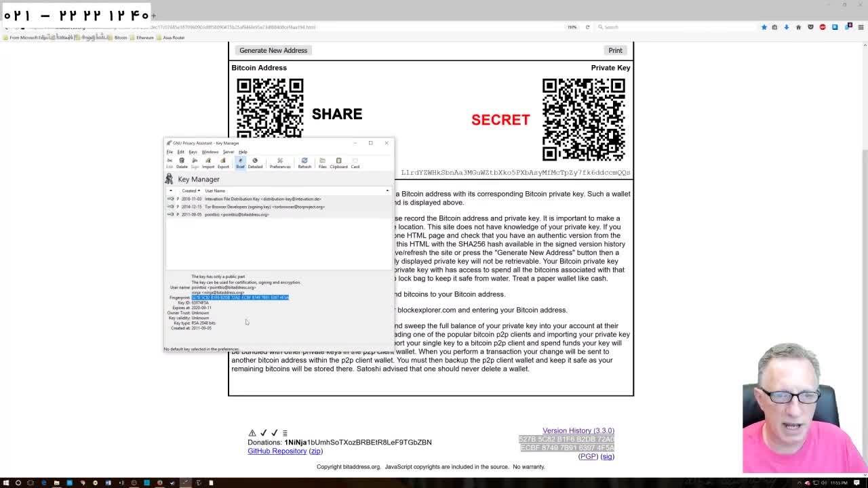Open the Keys menu
Viewport: 868px width, 488px height.
193,152
